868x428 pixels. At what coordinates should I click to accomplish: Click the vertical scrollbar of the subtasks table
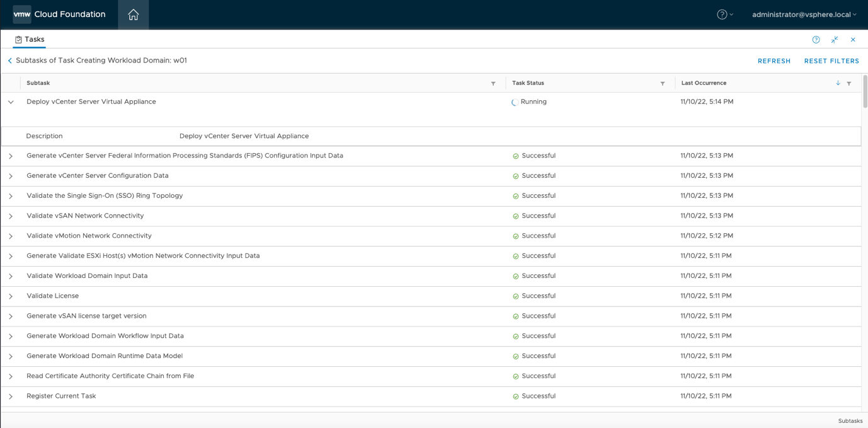[865, 92]
